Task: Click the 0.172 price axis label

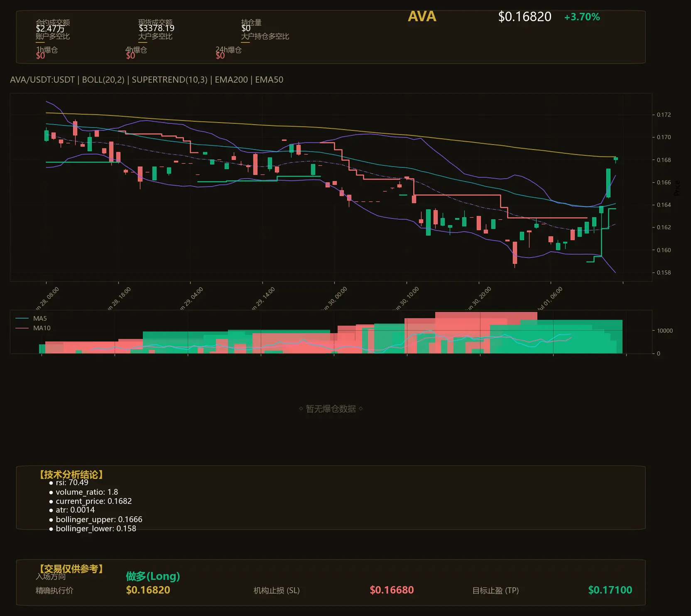Action: pyautogui.click(x=664, y=115)
